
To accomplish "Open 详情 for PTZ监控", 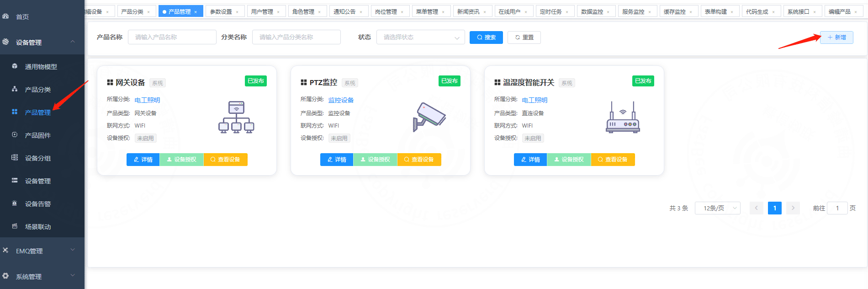I will click(337, 160).
